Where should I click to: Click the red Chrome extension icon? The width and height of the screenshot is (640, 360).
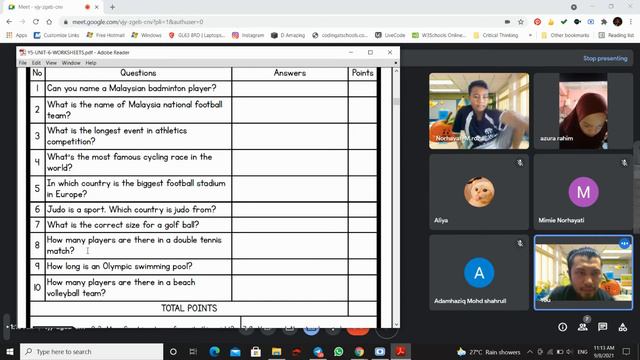tap(538, 22)
